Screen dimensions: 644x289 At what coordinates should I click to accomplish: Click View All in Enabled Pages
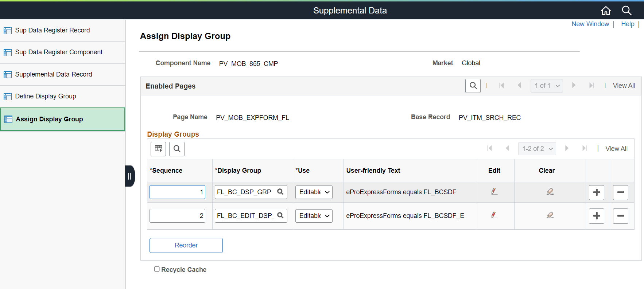(x=624, y=86)
